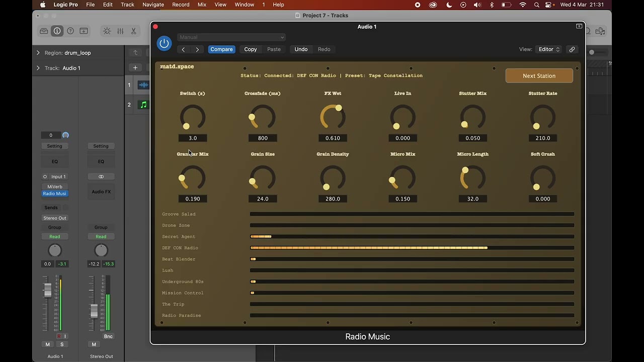644x362 pixels.
Task: Open the View Editor dropdown
Action: pos(549,49)
